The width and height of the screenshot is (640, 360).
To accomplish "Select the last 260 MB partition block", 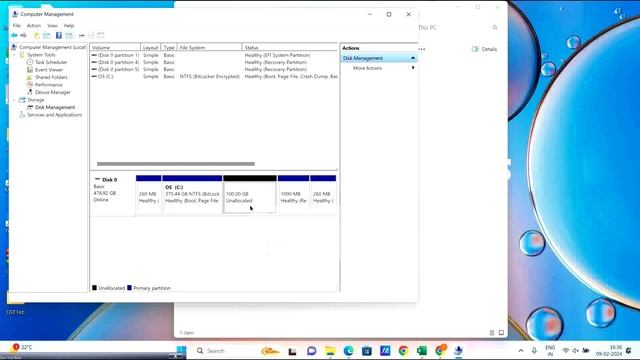I will [x=323, y=194].
